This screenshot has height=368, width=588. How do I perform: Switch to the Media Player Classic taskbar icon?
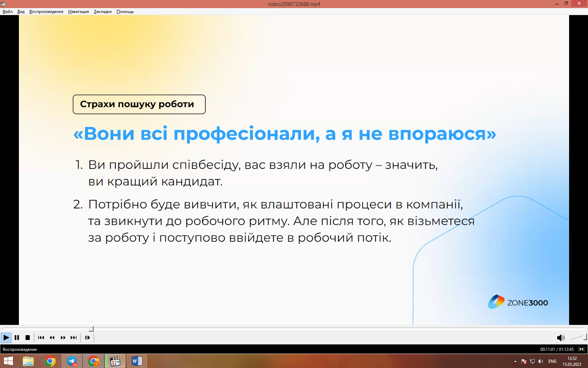tap(115, 361)
